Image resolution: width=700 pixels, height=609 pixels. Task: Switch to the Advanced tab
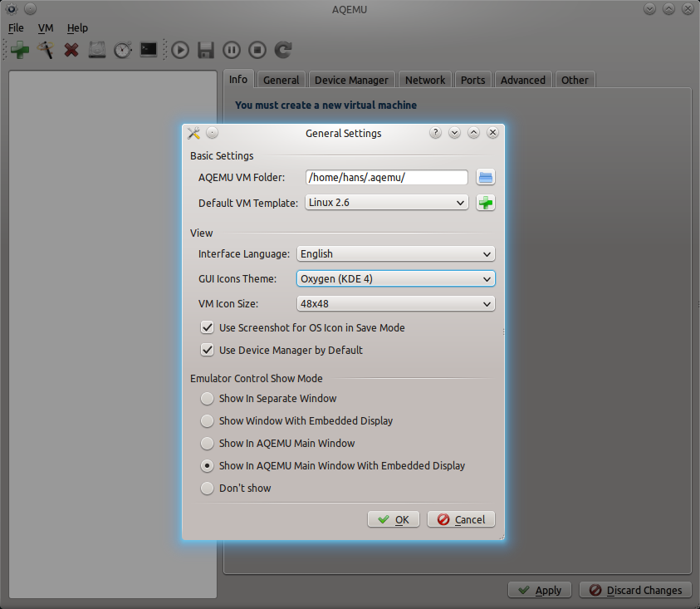[523, 80]
